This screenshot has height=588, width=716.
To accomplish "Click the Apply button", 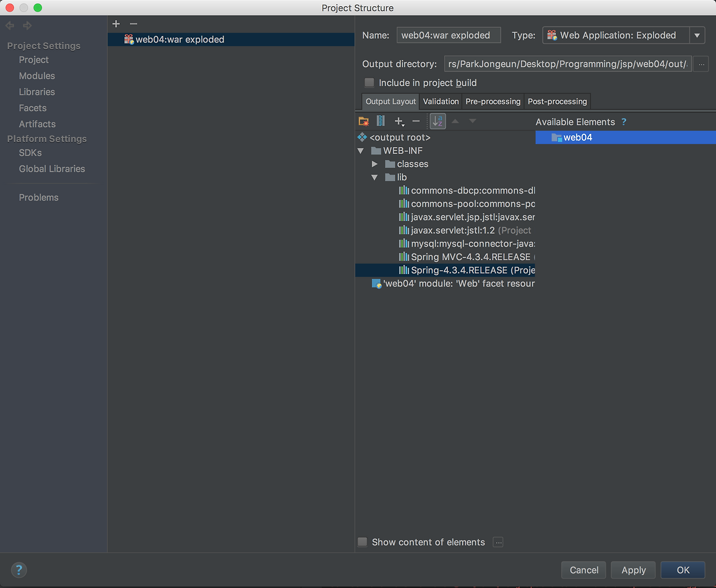I will pyautogui.click(x=634, y=570).
